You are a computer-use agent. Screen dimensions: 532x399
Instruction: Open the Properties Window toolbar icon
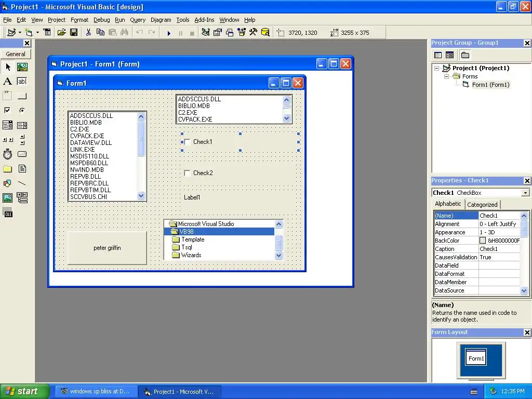tap(218, 32)
